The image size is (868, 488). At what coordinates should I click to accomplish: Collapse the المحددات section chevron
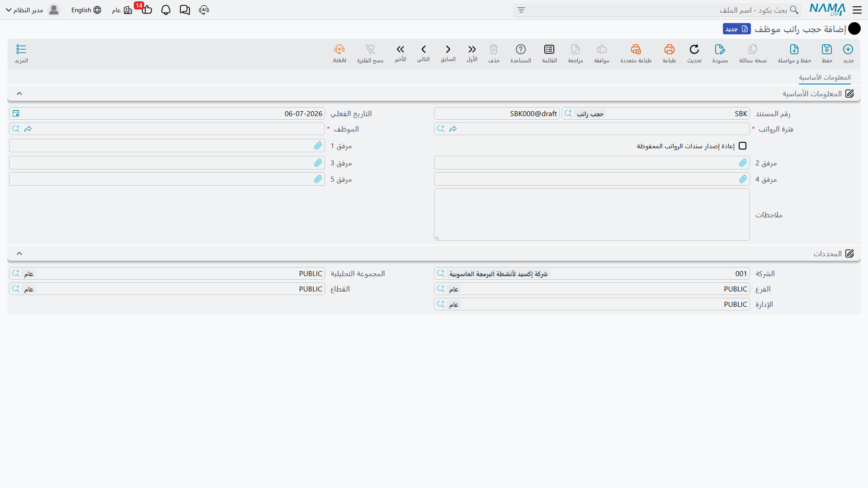click(19, 253)
